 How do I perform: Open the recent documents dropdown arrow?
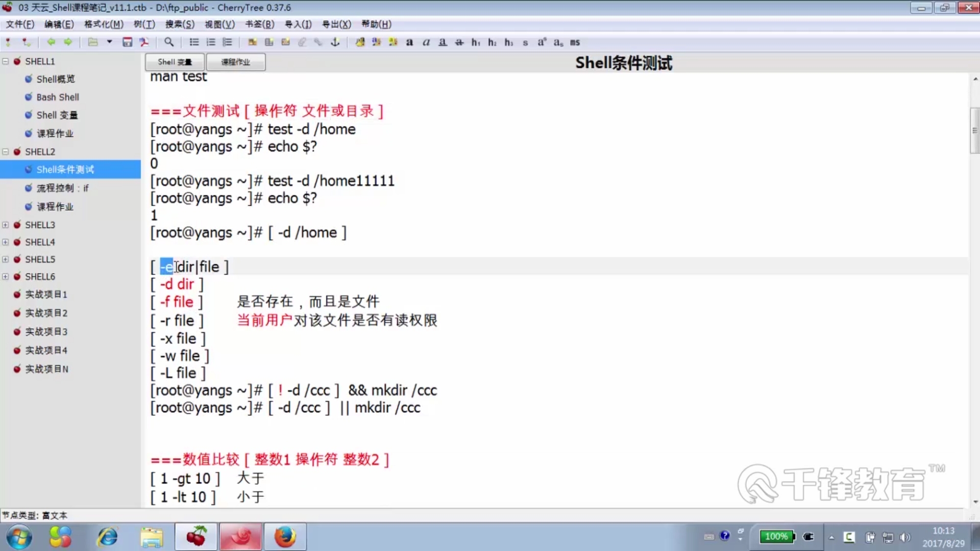tap(109, 42)
